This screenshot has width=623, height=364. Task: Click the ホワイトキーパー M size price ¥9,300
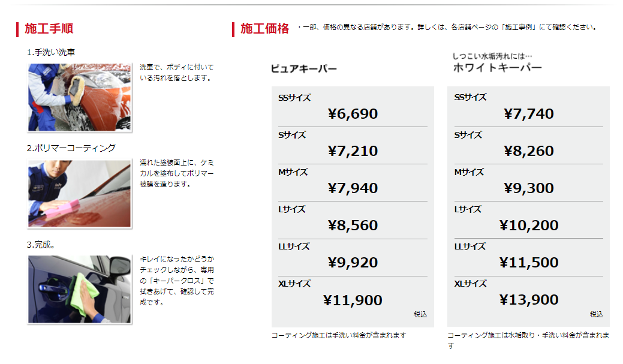528,188
